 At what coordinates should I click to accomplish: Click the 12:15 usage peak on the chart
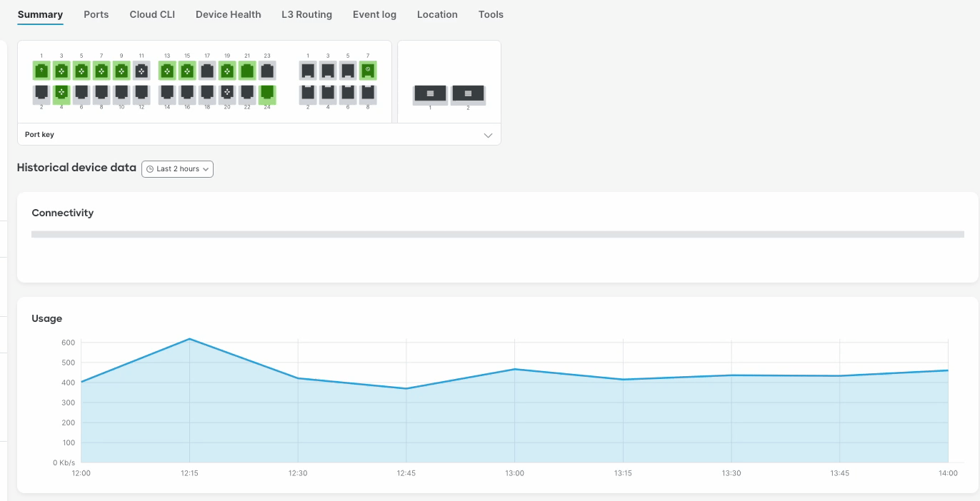tap(189, 339)
